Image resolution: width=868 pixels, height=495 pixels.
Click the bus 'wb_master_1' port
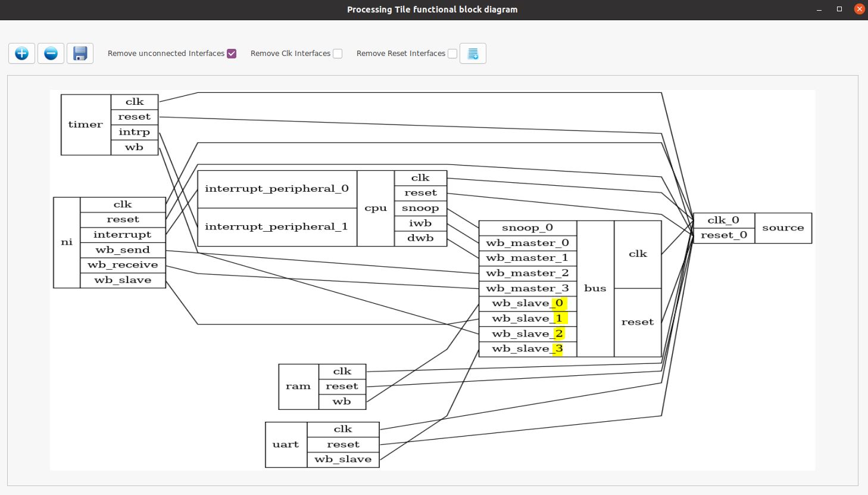tap(527, 259)
